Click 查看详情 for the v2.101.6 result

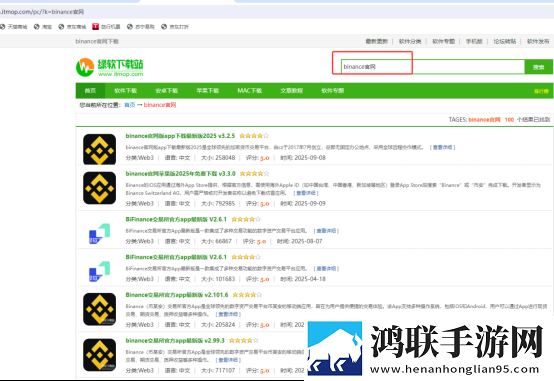pos(228,314)
